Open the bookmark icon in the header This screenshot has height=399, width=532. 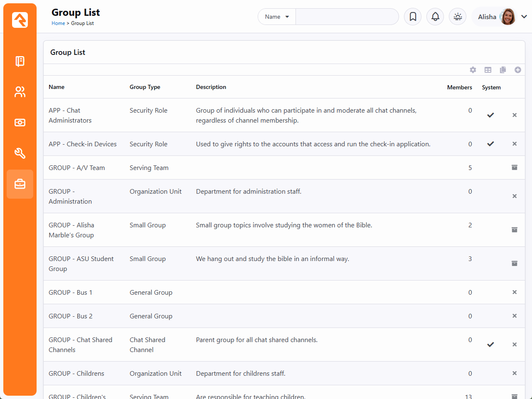click(x=413, y=17)
